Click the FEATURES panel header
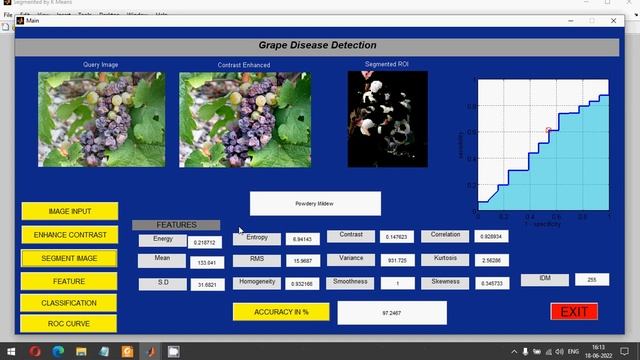 [176, 225]
